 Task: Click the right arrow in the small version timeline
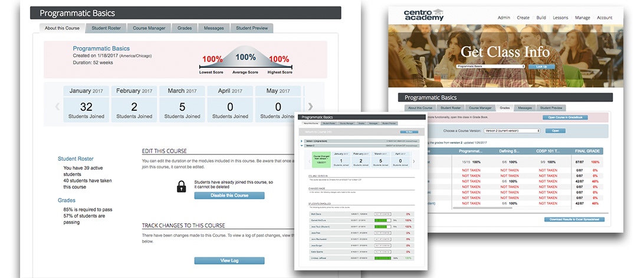[x=413, y=161]
